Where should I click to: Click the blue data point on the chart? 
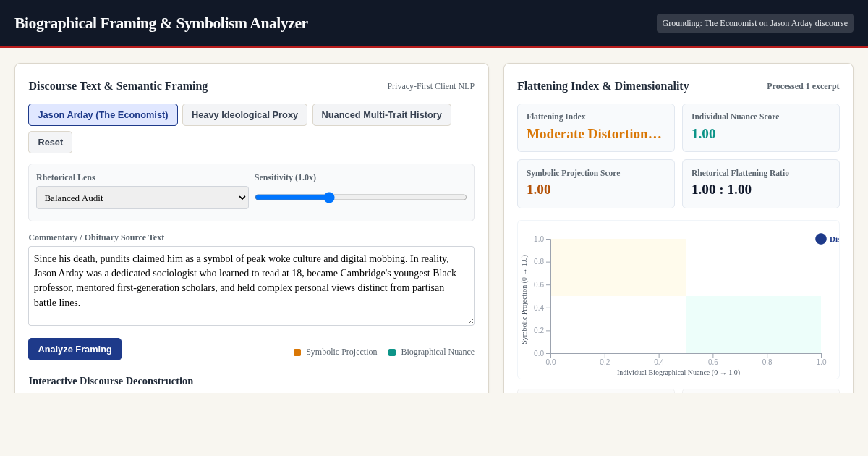click(x=821, y=239)
